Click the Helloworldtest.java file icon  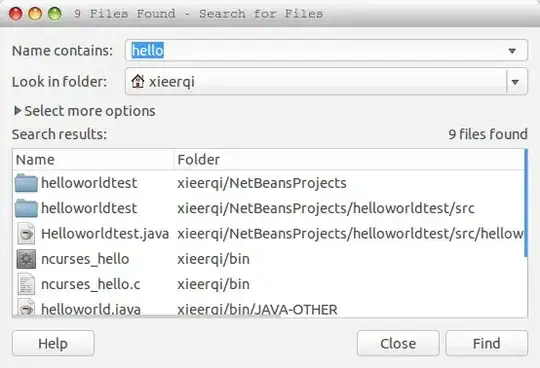coord(26,234)
